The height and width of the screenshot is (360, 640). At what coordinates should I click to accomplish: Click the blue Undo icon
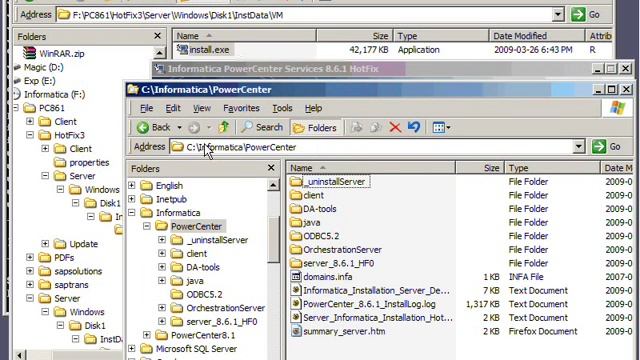414,127
